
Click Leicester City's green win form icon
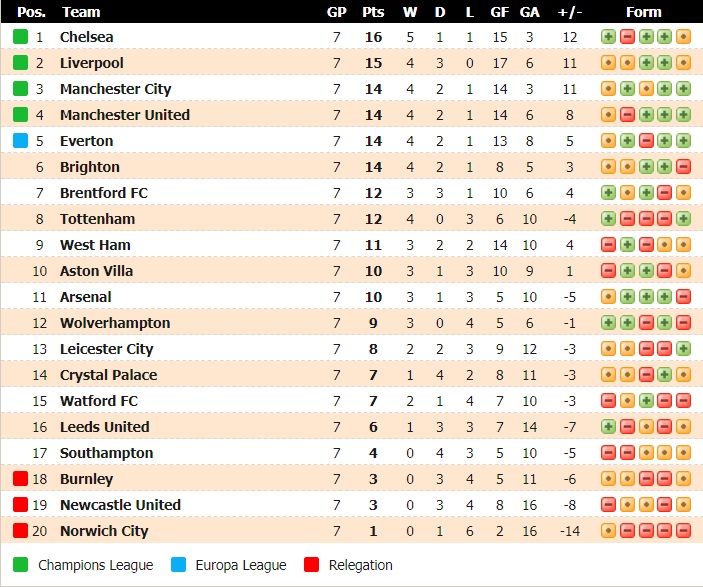point(684,349)
